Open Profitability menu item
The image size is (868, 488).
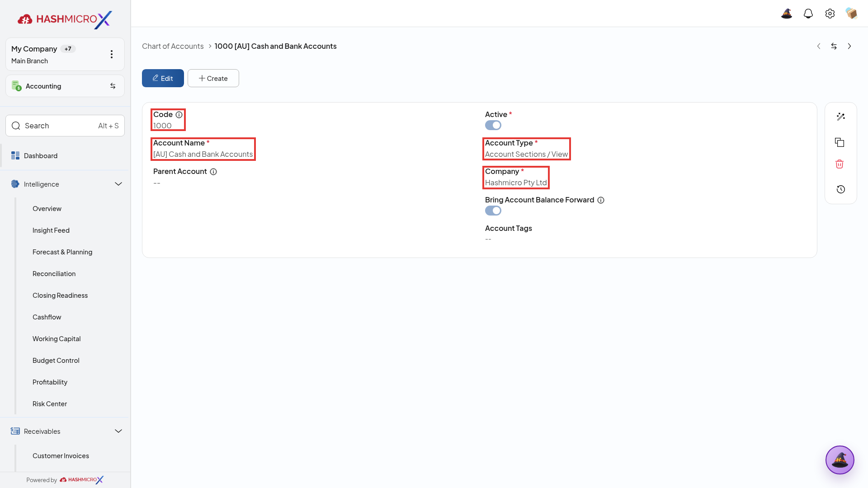50,382
